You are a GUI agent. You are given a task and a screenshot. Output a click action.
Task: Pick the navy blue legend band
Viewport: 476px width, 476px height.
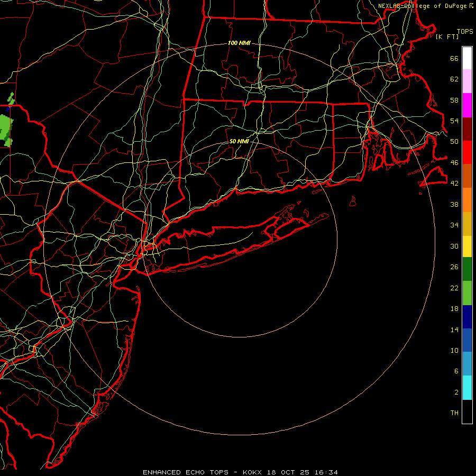tap(467, 317)
